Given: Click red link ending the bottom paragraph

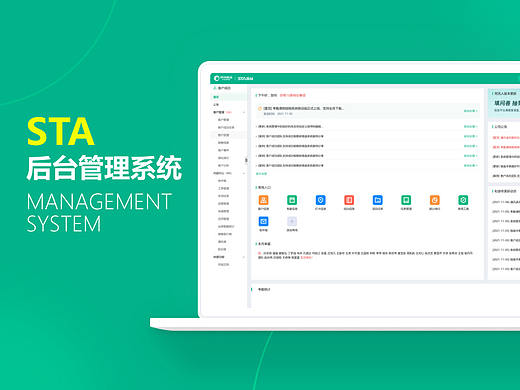Looking at the screenshot, I should (x=306, y=258).
